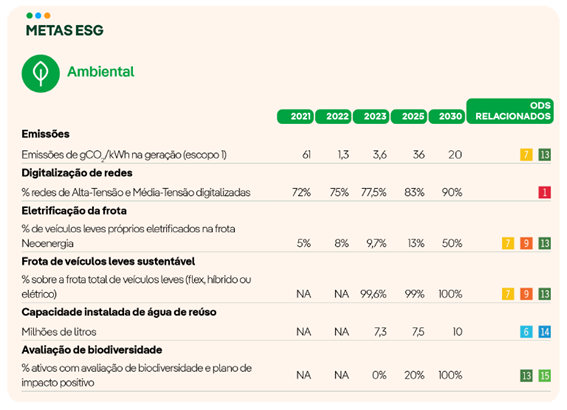Click orange ODS 9 icon in Eletrificação row
This screenshot has height=410, width=567.
tap(526, 243)
